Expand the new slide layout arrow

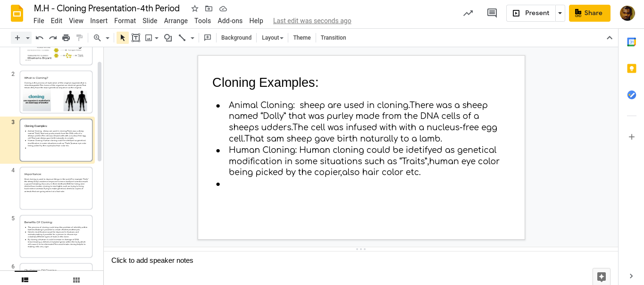pyautogui.click(x=28, y=38)
